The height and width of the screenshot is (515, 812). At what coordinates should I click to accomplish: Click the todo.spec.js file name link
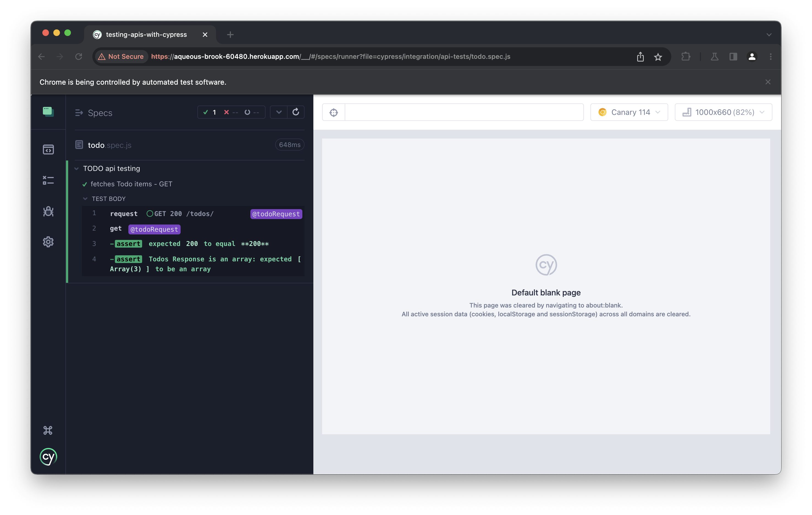[109, 145]
